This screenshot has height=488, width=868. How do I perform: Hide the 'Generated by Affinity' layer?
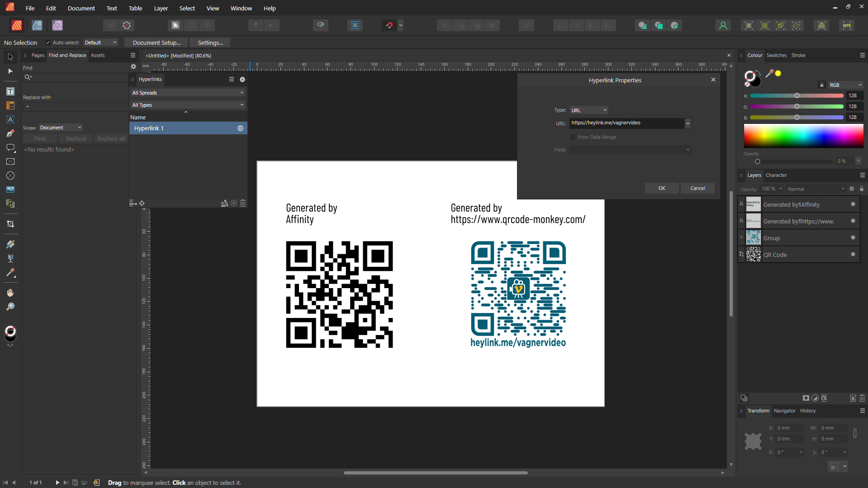tap(853, 204)
